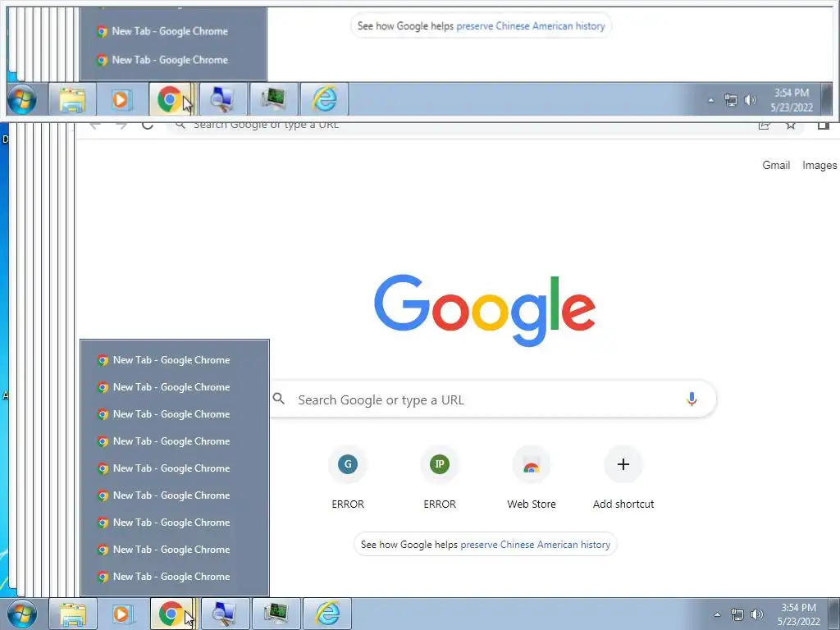
Task: Open magnified 'preserve Chinese American history' link at top
Action: tap(531, 25)
